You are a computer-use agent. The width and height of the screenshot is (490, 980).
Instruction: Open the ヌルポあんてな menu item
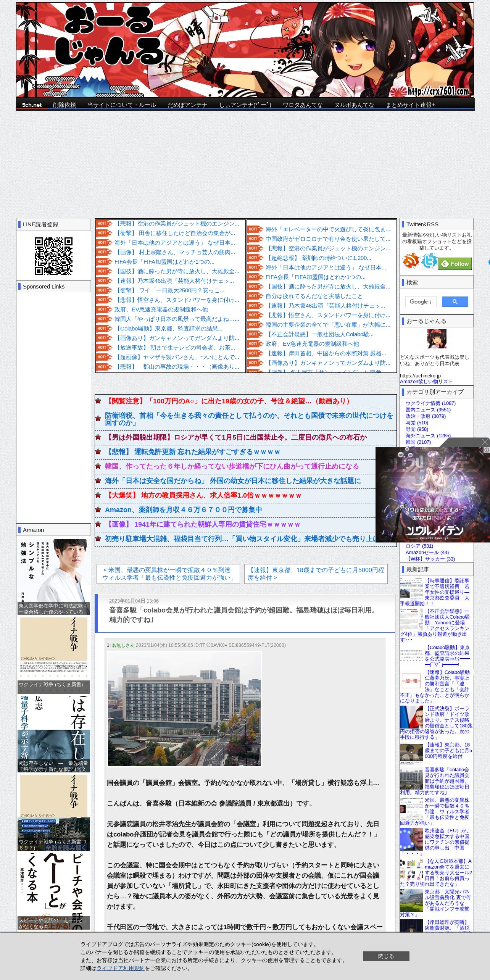coord(354,105)
